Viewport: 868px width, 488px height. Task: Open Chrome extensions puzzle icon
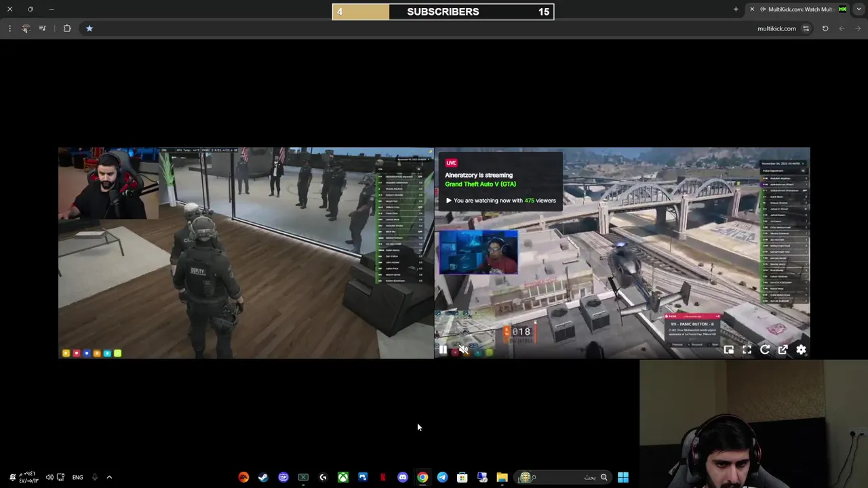[x=67, y=28]
